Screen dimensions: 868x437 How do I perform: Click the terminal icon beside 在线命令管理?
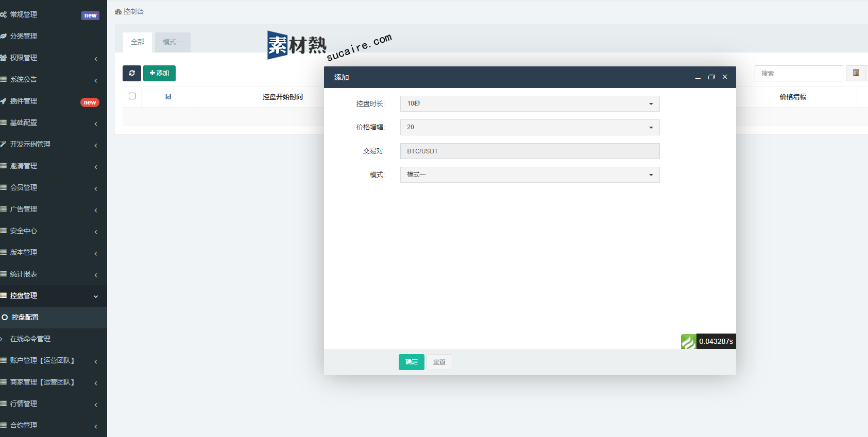tap(3, 339)
